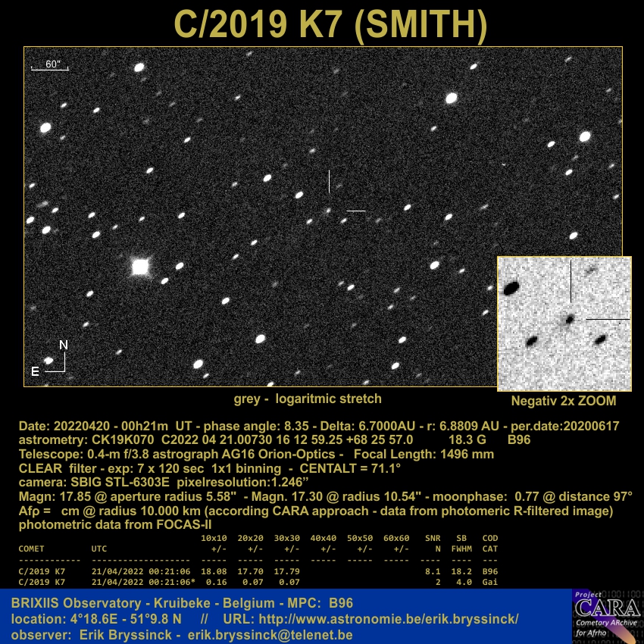Open the Negativ 2x ZOOM inset thumbnail
Viewport: 644px width, 644px height.
[x=564, y=324]
